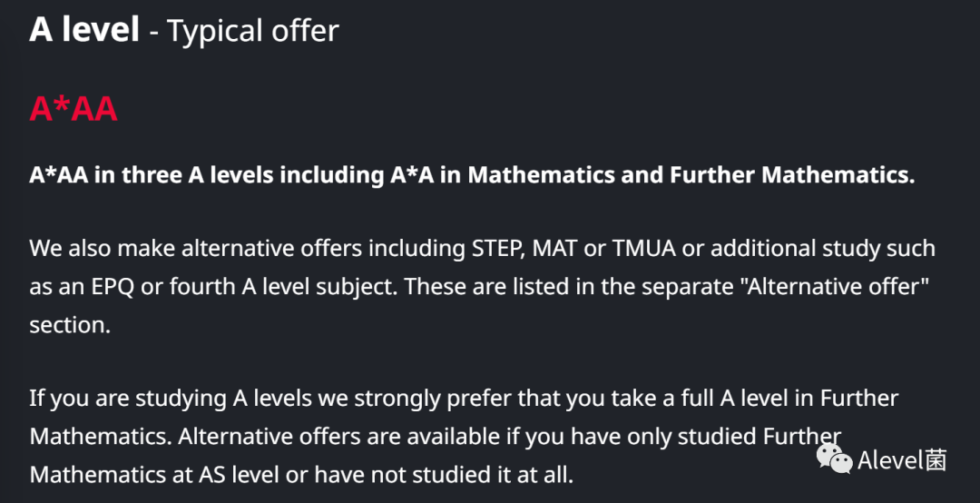Click the word EPQ in paragraph
Screen dimensions: 980x503
tap(112, 288)
